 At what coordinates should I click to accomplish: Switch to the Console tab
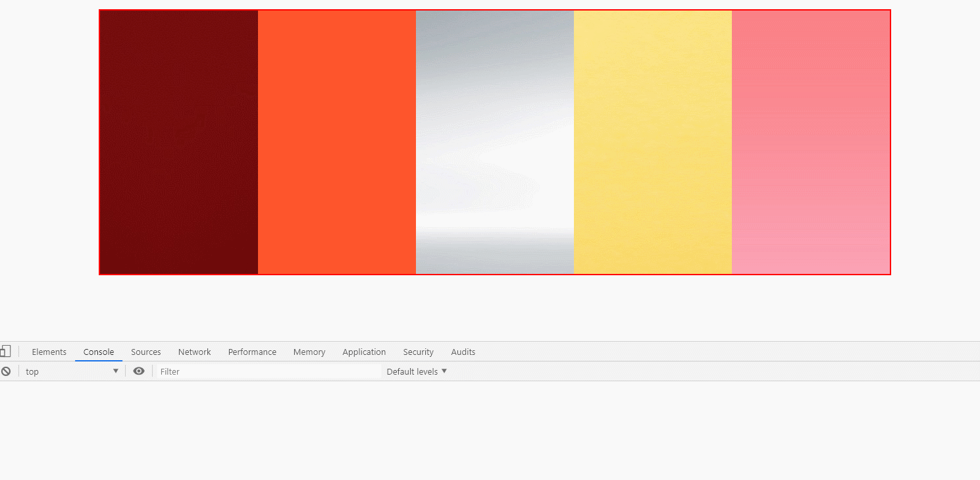(x=99, y=352)
